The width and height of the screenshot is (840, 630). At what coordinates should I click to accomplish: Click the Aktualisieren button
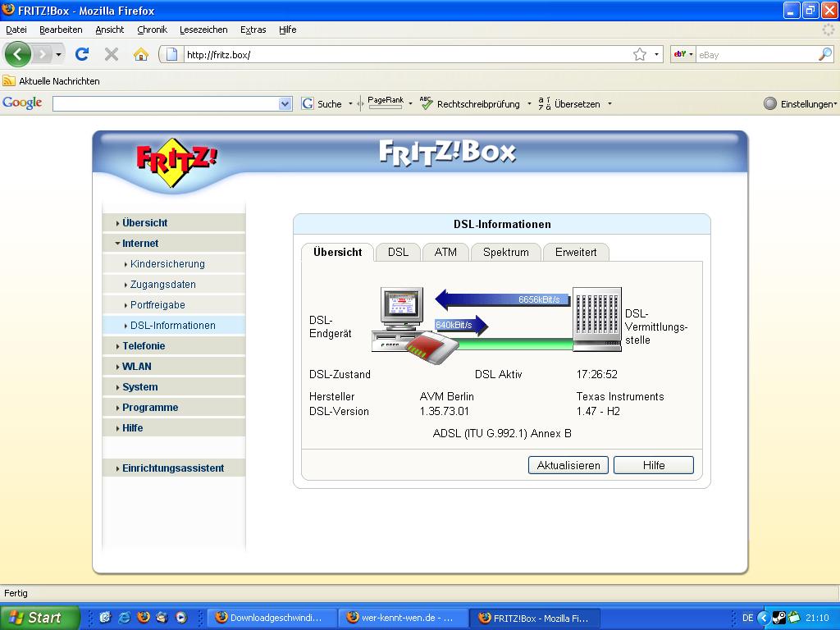click(568, 466)
